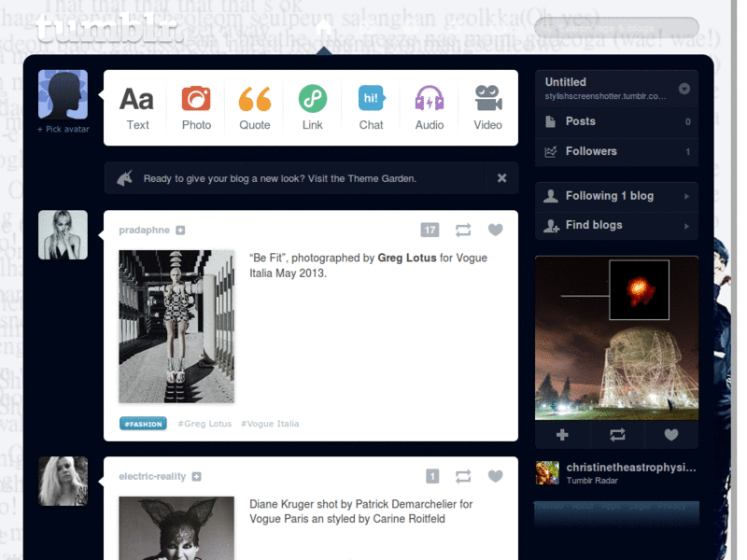Open the #Vogue Italia tag

click(x=270, y=424)
